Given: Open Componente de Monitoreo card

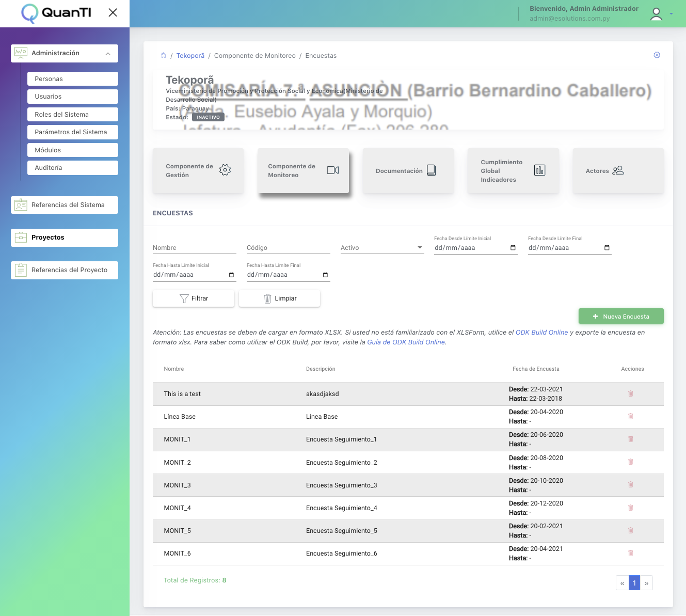Looking at the screenshot, I should click(304, 171).
